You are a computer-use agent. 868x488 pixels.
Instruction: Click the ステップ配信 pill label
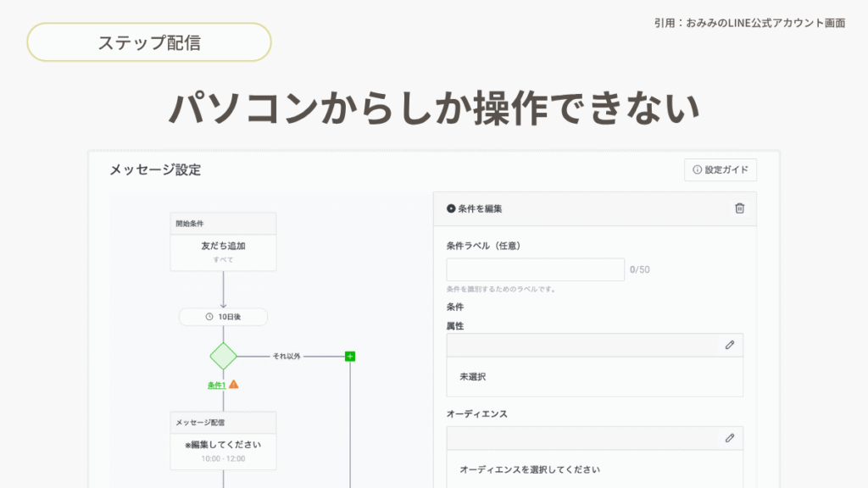149,42
